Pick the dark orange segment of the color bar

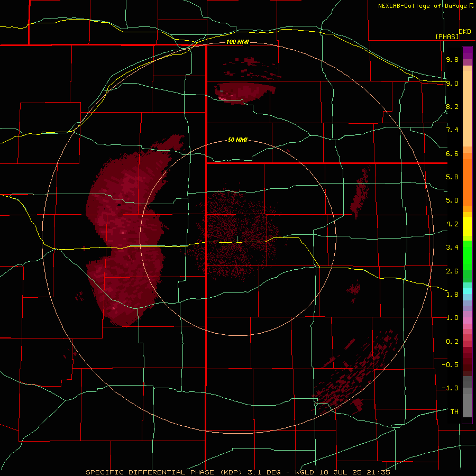click(467, 182)
